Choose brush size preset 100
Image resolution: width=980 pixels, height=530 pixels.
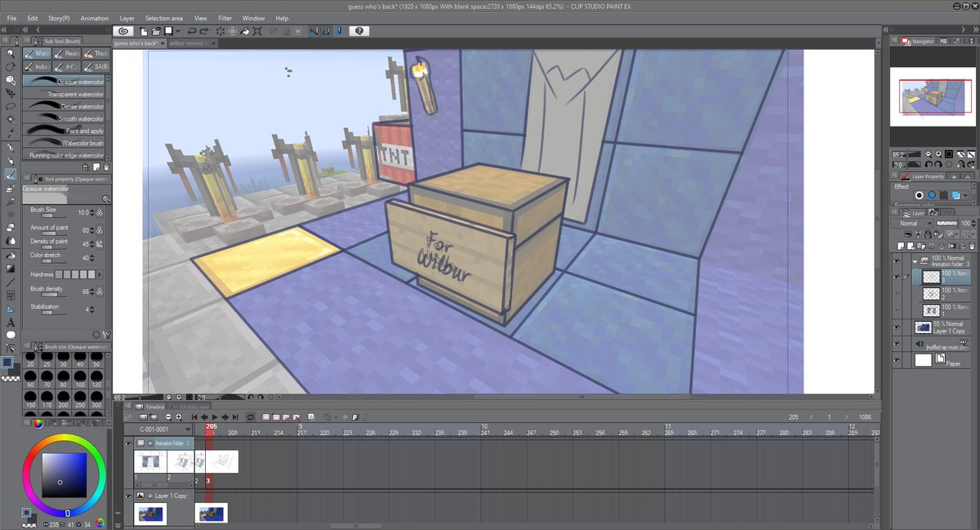click(80, 379)
